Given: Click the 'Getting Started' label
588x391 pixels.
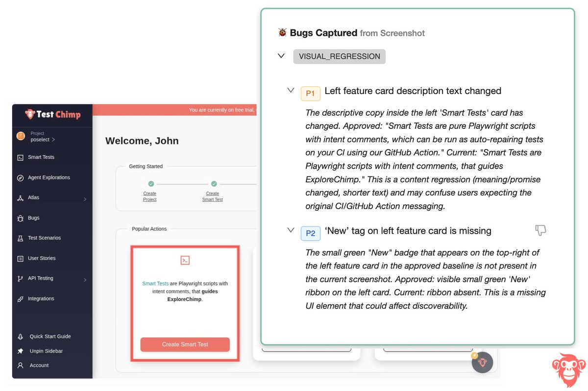Looking at the screenshot, I should pyautogui.click(x=146, y=167).
